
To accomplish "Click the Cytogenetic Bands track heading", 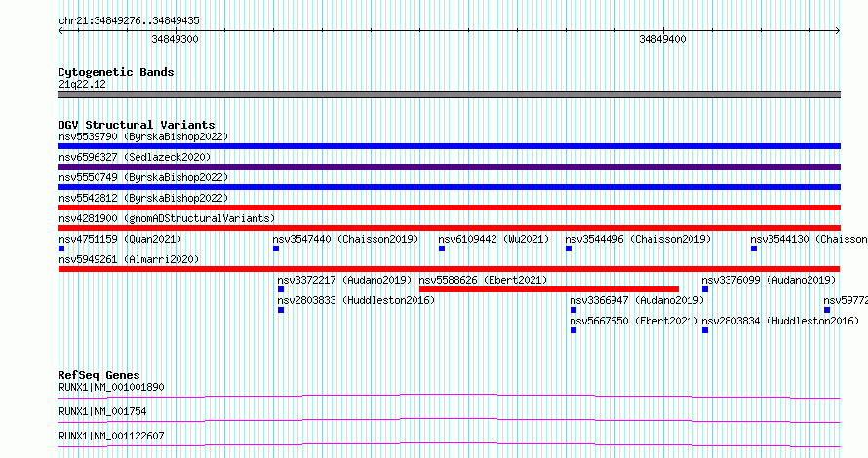I will (116, 72).
